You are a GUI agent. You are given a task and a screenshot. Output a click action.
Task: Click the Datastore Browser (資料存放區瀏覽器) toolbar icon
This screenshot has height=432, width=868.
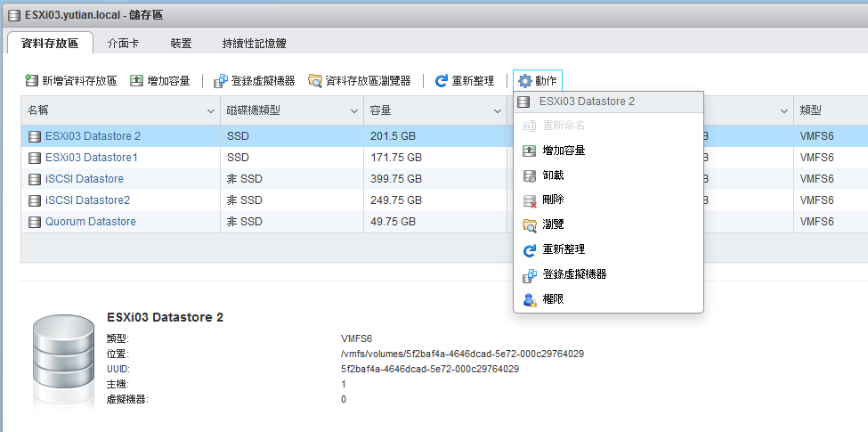tap(315, 81)
